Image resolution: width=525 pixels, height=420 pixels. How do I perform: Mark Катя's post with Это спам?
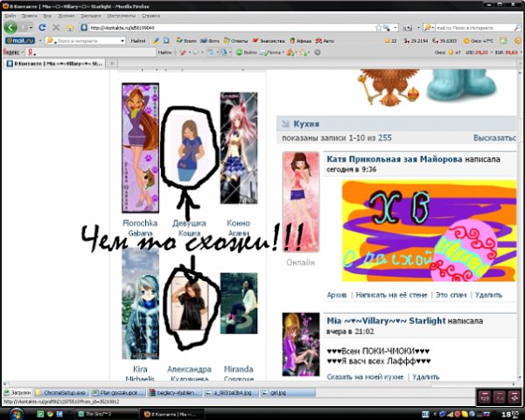coord(451,295)
